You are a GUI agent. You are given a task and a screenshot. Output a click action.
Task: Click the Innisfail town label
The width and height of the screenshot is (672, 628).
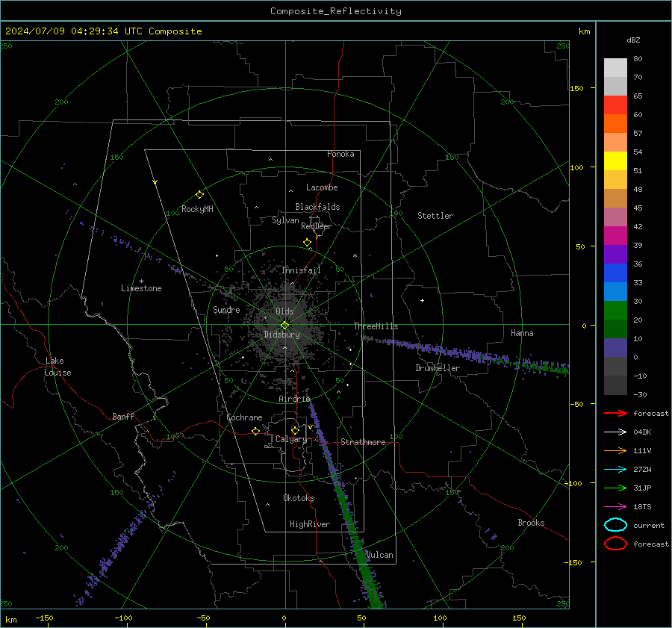[x=301, y=270]
